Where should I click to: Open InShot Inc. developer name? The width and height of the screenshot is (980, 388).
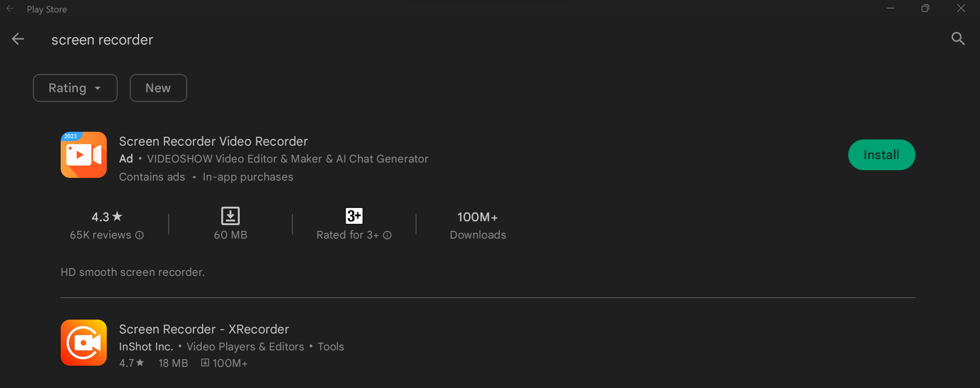[146, 346]
